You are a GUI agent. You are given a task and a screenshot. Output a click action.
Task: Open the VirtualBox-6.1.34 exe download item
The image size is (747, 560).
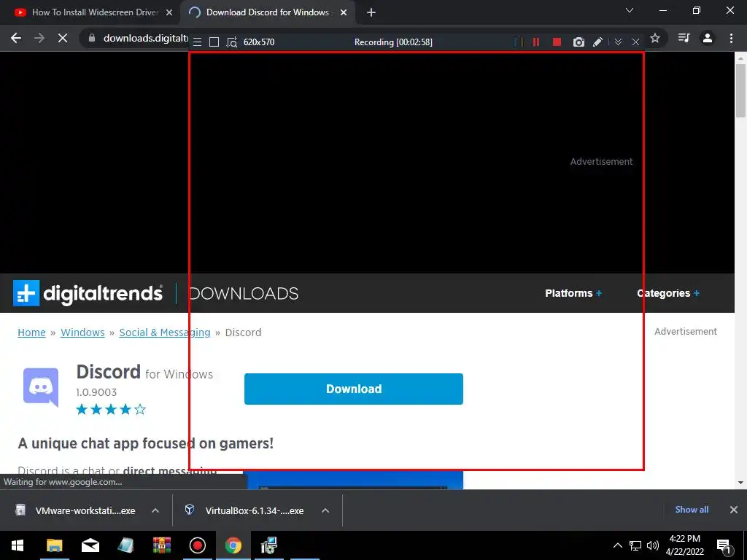(245, 510)
